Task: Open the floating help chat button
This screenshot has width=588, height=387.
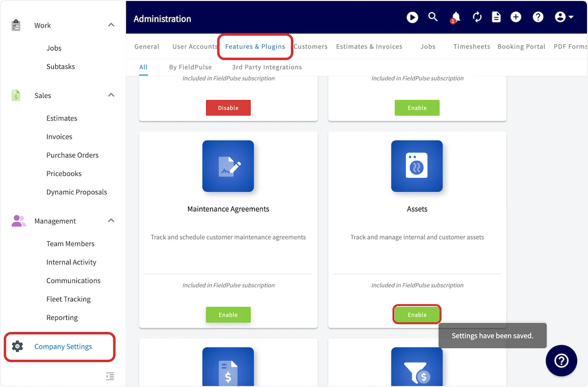Action: [x=561, y=361]
